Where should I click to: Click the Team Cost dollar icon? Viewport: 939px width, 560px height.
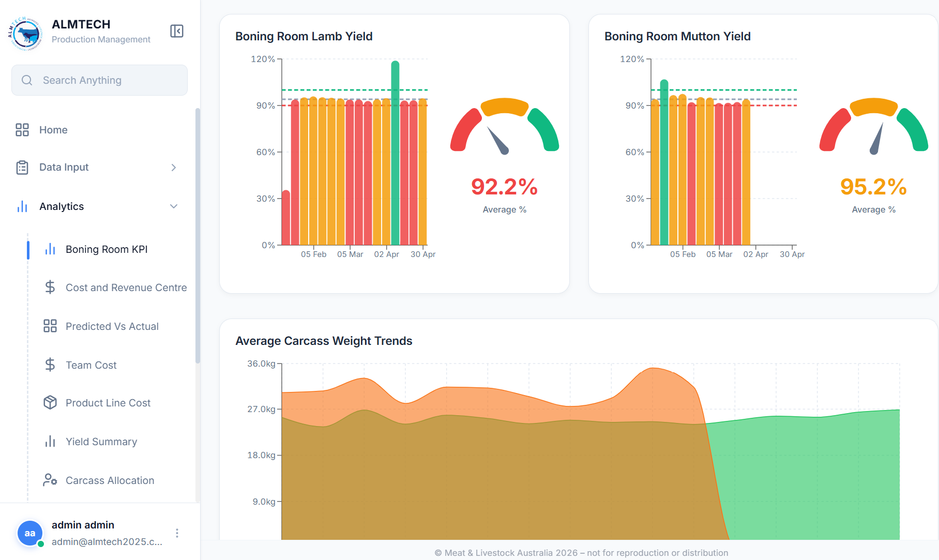pos(50,365)
